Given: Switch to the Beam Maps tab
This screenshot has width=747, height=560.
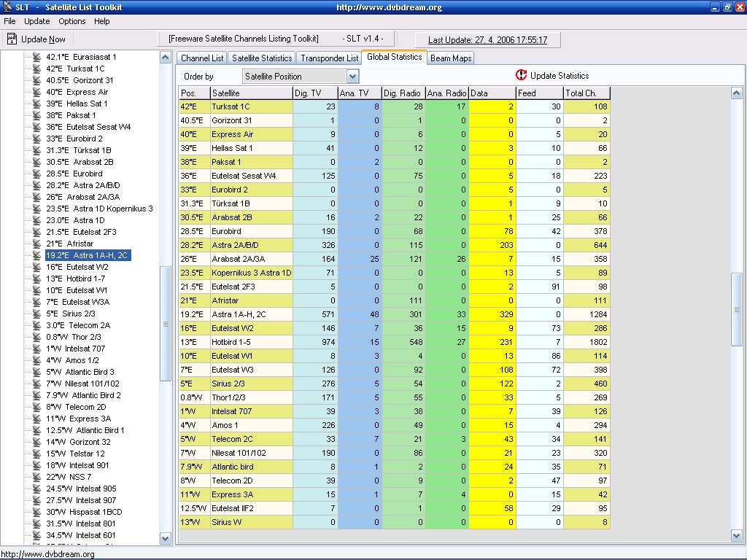Looking at the screenshot, I should pos(451,58).
